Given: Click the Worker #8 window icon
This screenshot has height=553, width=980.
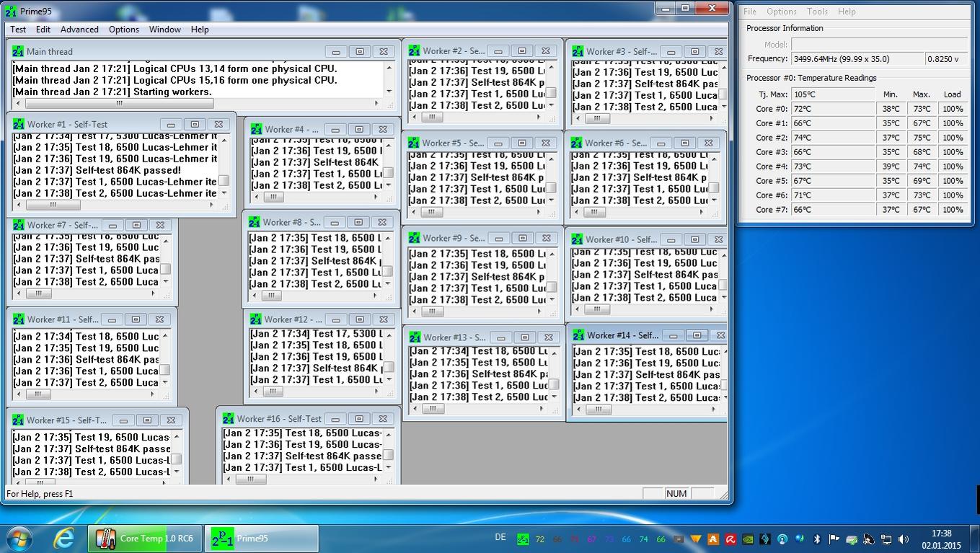Looking at the screenshot, I should (x=254, y=222).
